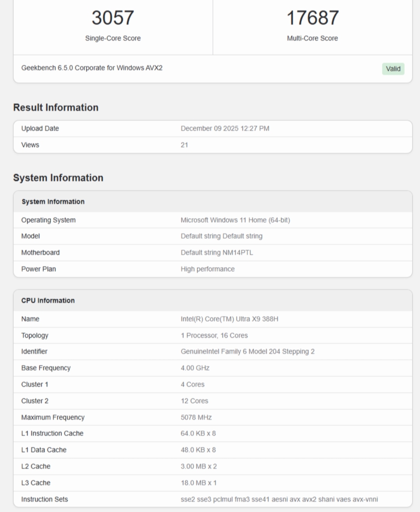Click the Power Plan High performance value
The image size is (420, 512).
tap(208, 269)
